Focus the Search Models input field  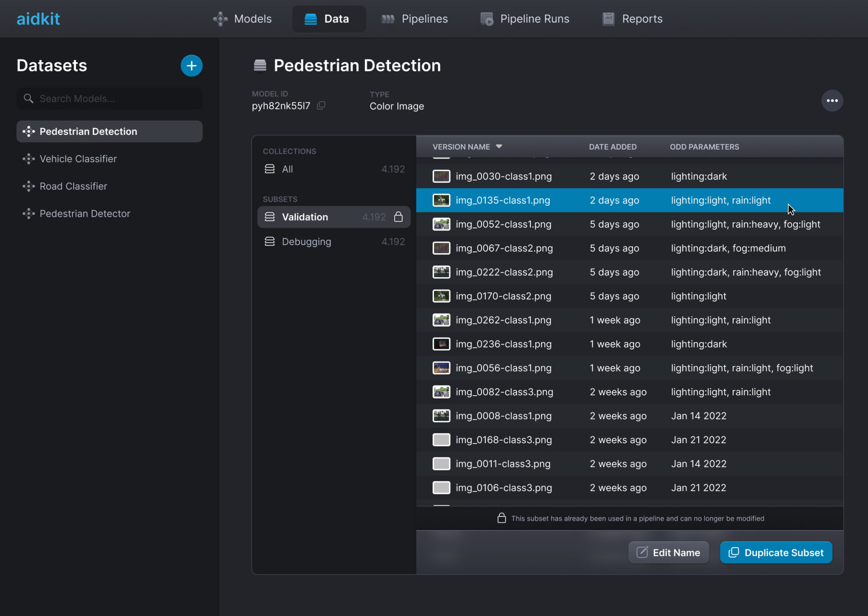(118, 99)
